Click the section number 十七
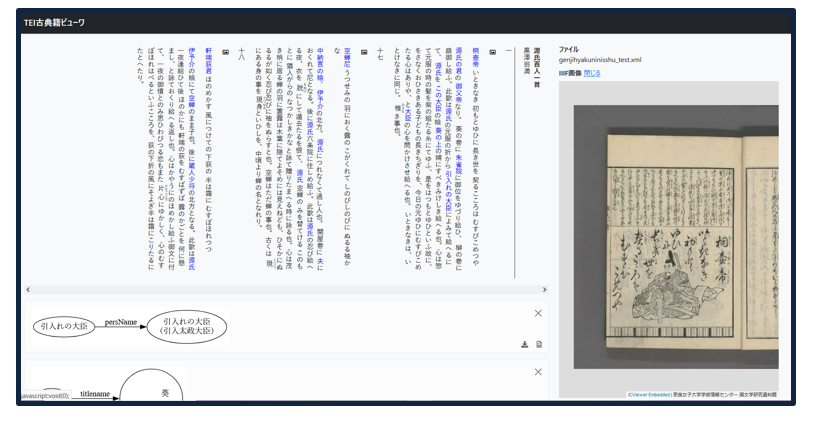Screen dimensions: 825x424 click(380, 54)
